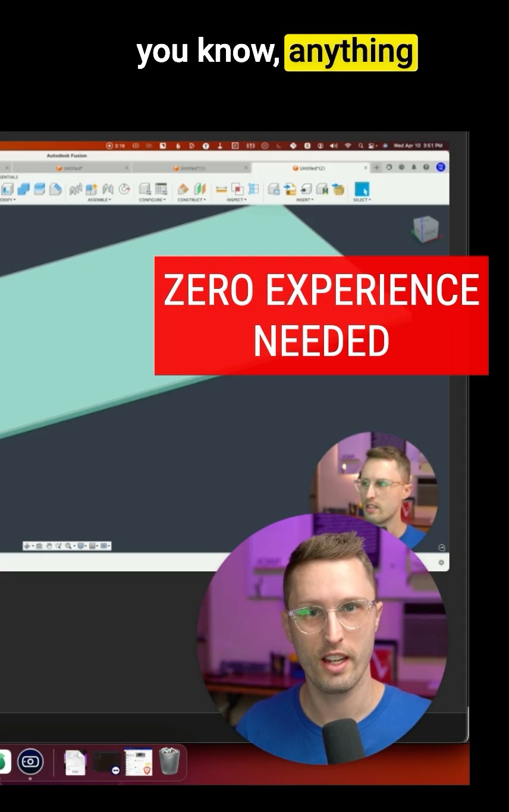Screen dimensions: 509x812
Task: Expand the INSERT dropdown menu
Action: pyautogui.click(x=304, y=200)
